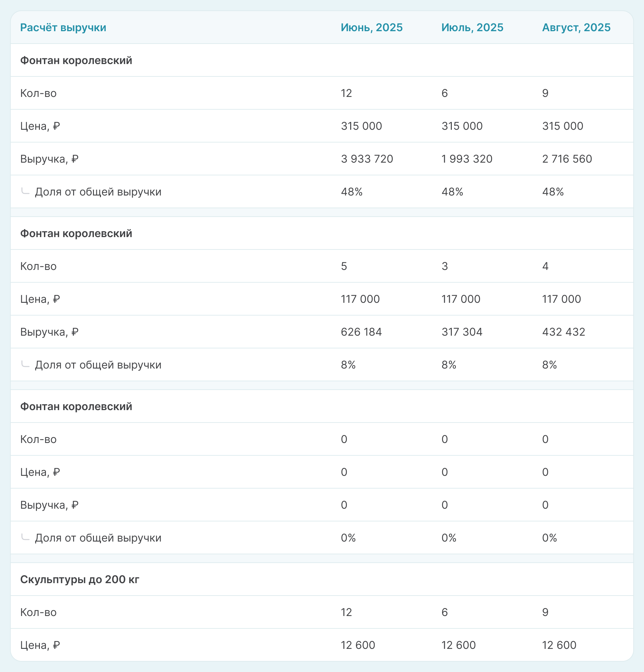Viewport: 644px width, 672px height.
Task: Select the "Август, 2025" column header
Action: pos(576,27)
